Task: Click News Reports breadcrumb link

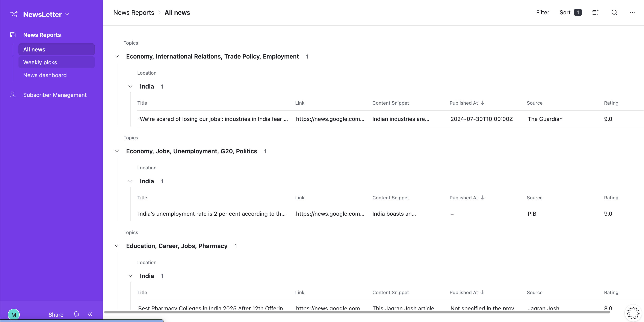Action: click(133, 12)
